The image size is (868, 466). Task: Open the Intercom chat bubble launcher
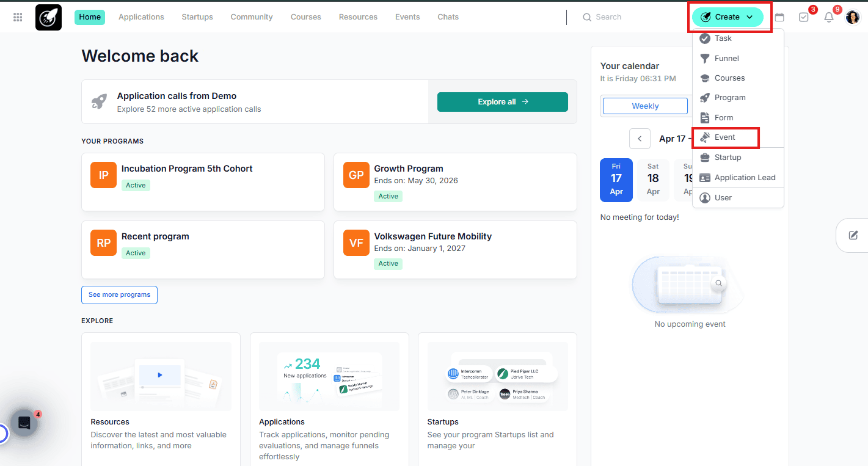pos(24,423)
